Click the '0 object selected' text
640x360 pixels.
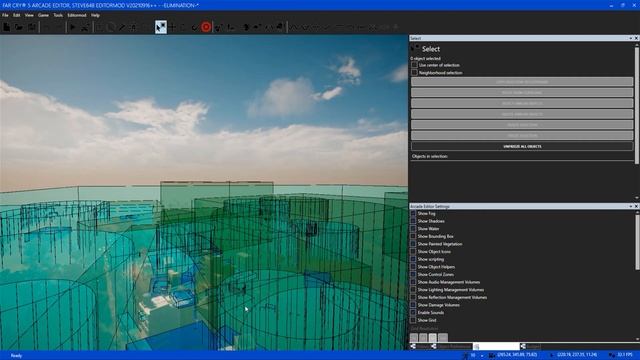[x=425, y=58]
